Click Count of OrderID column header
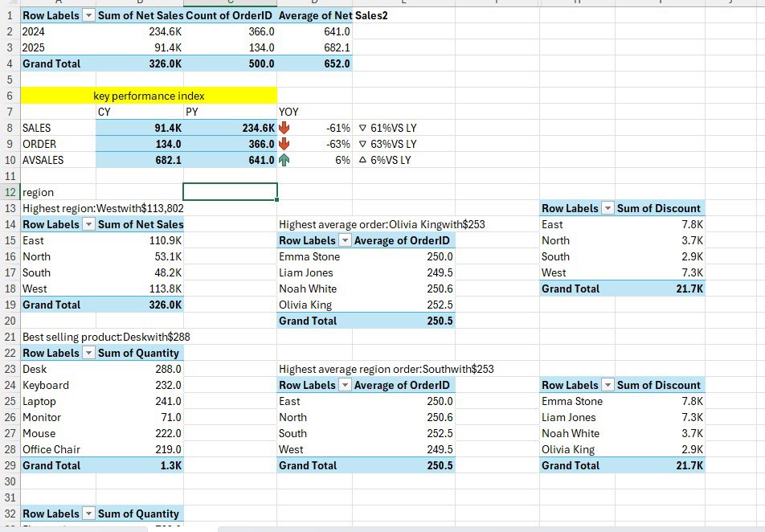 coord(231,15)
